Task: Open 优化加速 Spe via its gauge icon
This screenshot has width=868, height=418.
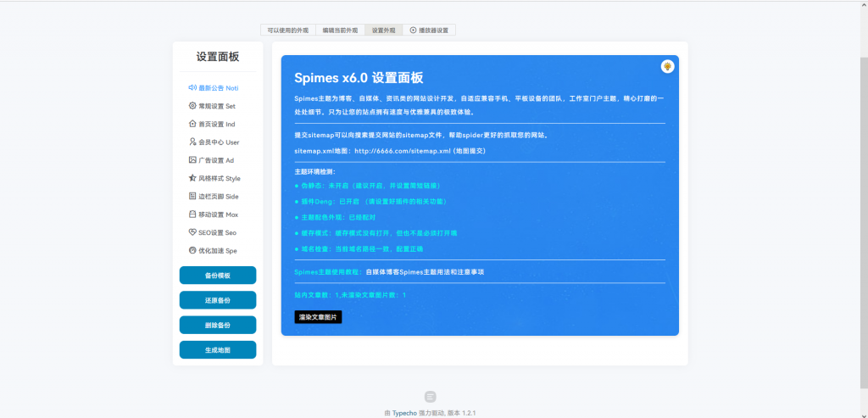Action: click(x=192, y=250)
